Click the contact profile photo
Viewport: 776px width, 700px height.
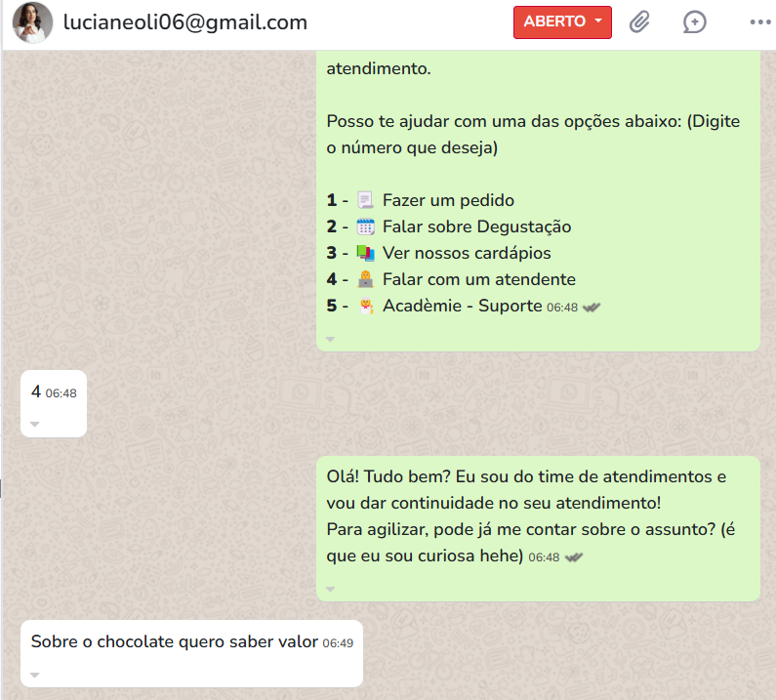(x=32, y=22)
